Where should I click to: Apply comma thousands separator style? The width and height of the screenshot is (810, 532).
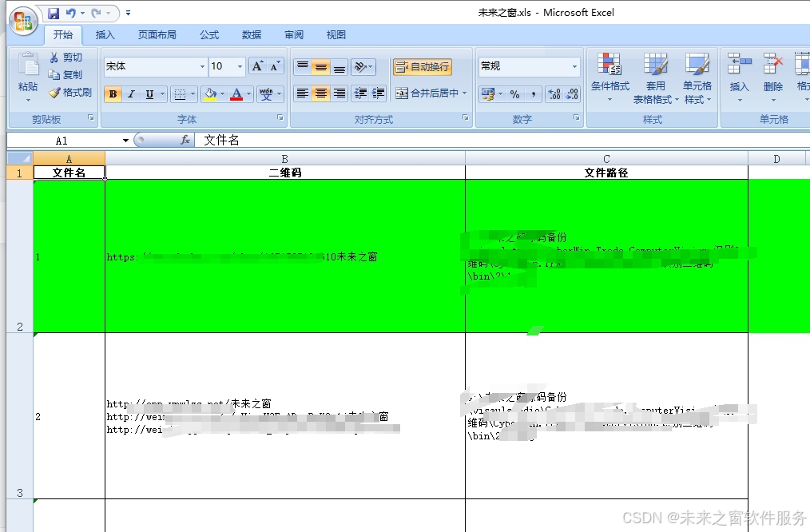point(533,94)
